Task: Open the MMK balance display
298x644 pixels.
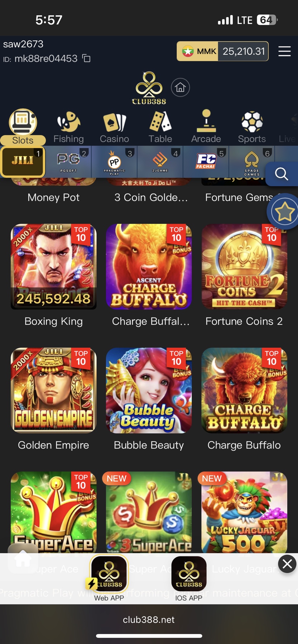Action: pos(222,51)
